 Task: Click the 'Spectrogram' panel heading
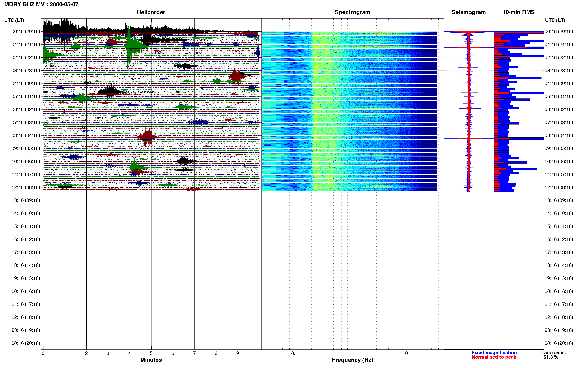(352, 12)
